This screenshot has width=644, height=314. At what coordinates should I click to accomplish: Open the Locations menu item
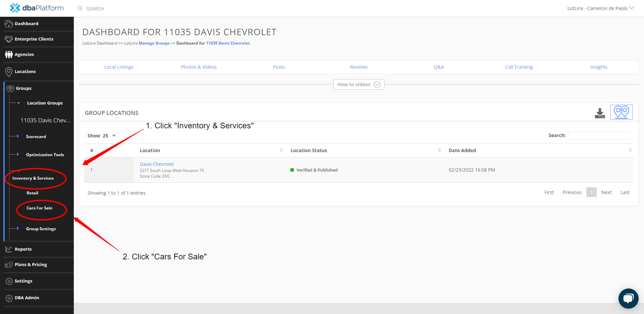pos(25,71)
